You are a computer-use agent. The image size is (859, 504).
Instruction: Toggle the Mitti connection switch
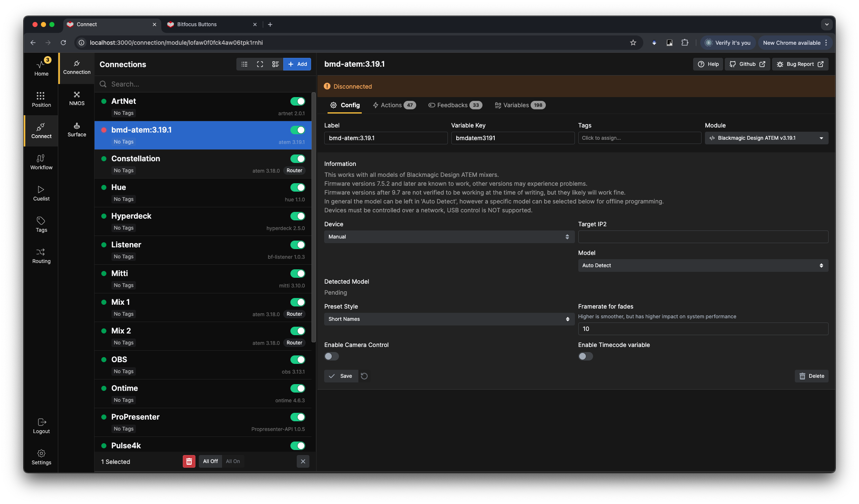[298, 274]
